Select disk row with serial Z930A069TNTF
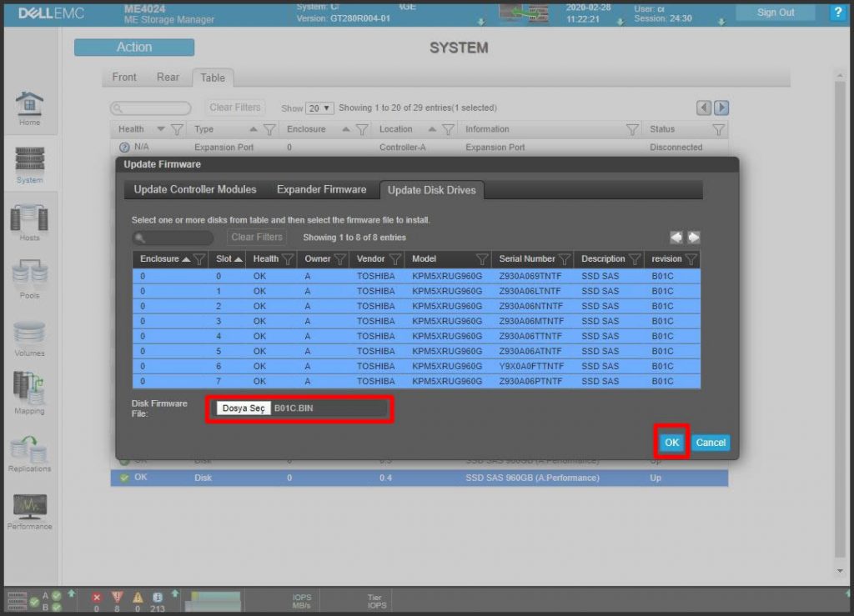Image resolution: width=854 pixels, height=616 pixels. tap(416, 276)
